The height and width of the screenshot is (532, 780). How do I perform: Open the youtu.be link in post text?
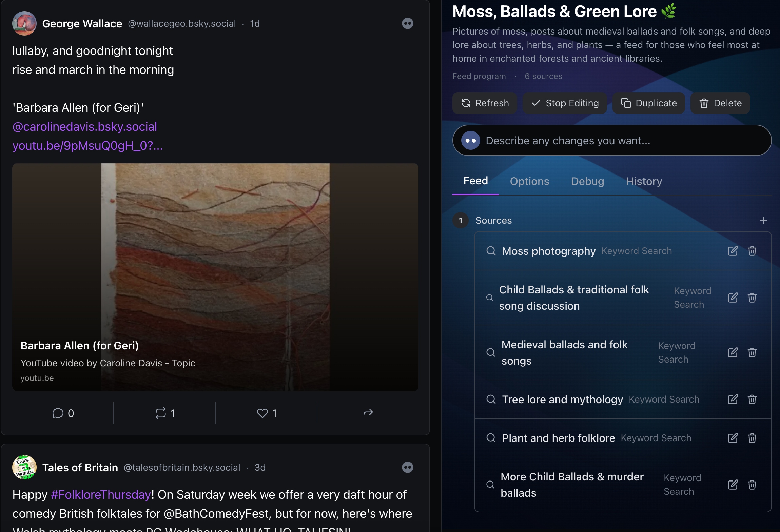pyautogui.click(x=87, y=146)
